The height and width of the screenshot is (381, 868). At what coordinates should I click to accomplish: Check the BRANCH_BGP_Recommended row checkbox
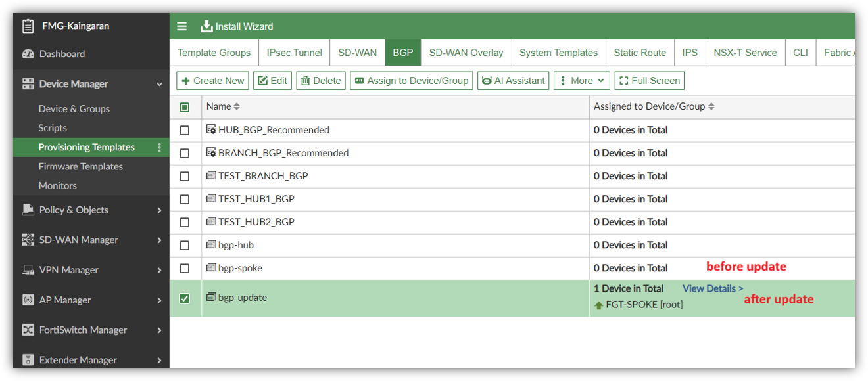[185, 153]
